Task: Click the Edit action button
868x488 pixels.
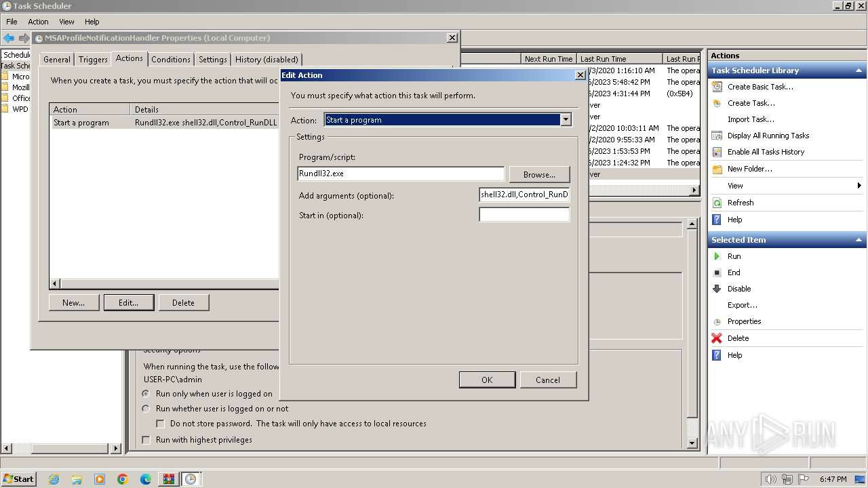Action: pyautogui.click(x=129, y=303)
